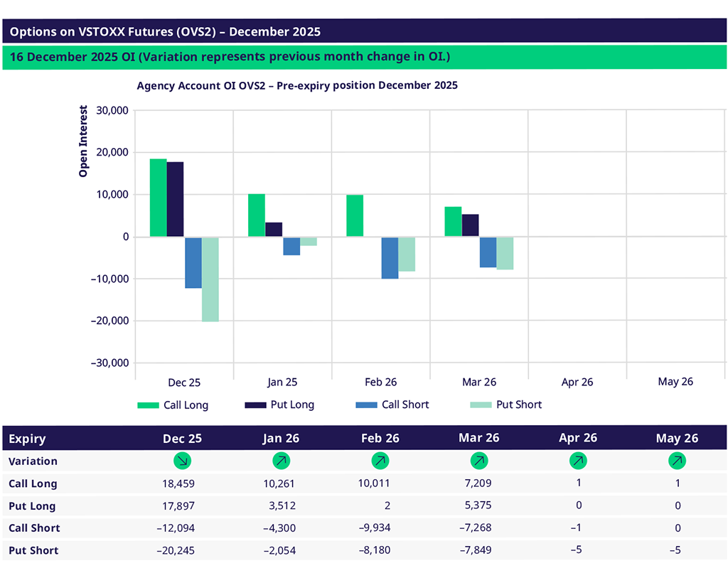
Task: Toggle the Call Long legend entry
Action: tap(173, 405)
